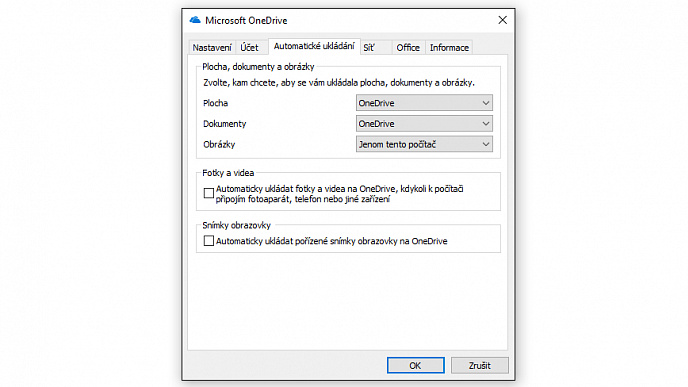688x387 pixels.
Task: Open the Obrázky location dropdown
Action: 424,144
